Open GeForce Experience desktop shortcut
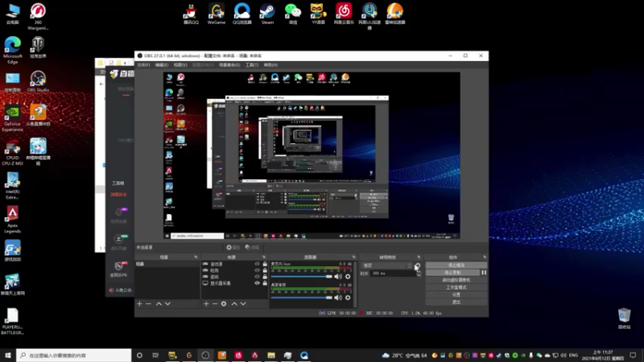 point(12,118)
